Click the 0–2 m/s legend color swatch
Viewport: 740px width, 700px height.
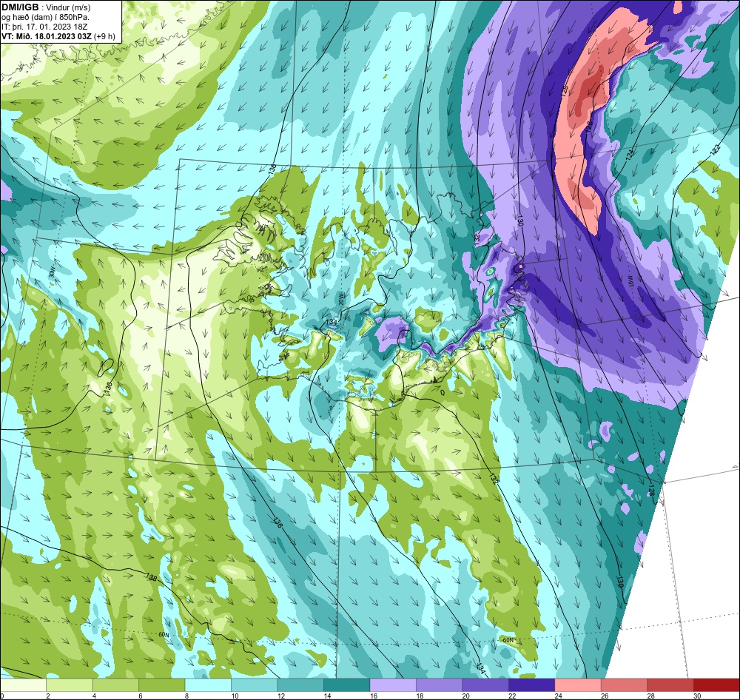23,684
